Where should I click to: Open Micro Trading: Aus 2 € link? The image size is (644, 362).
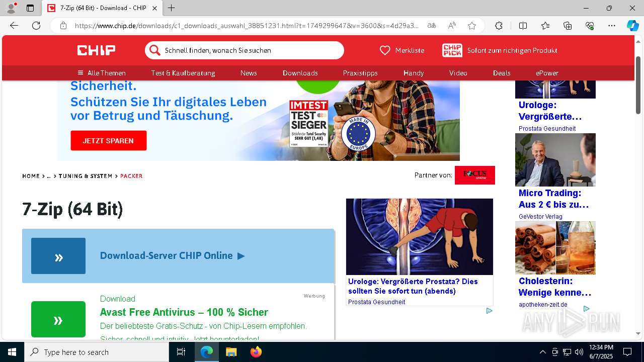553,199
